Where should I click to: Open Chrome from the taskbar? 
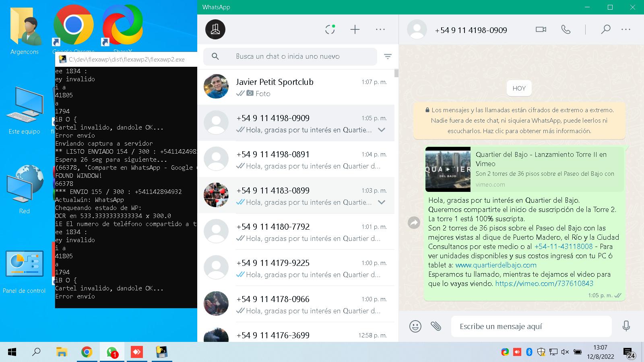tap(87, 352)
